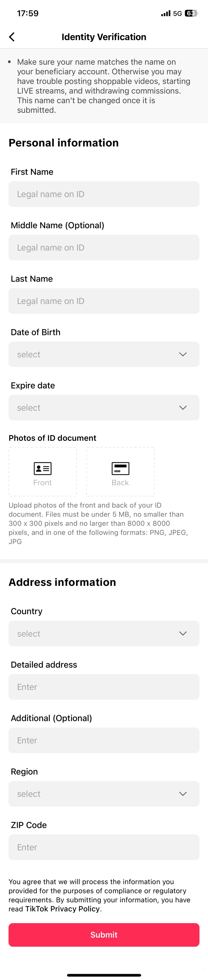Focus the Last Name field
The image size is (208, 980).
click(104, 301)
